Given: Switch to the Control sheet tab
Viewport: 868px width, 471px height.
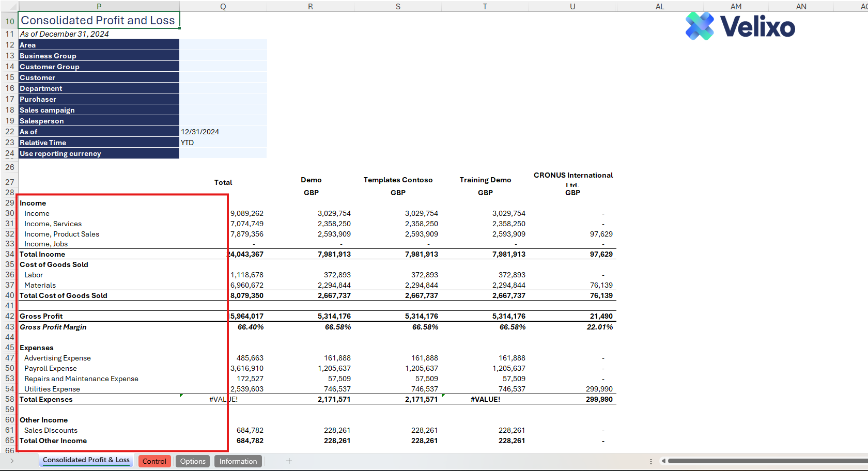Looking at the screenshot, I should pyautogui.click(x=154, y=461).
